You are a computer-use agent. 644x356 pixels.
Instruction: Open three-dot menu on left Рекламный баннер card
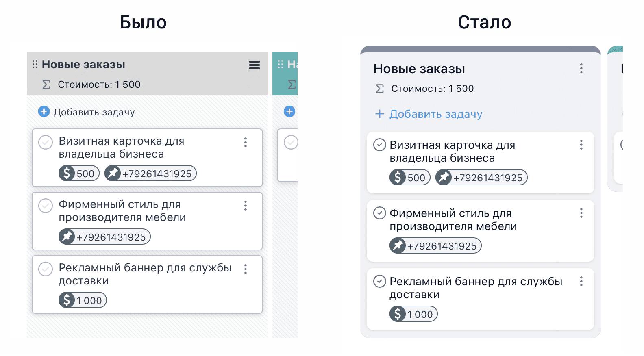tap(246, 269)
